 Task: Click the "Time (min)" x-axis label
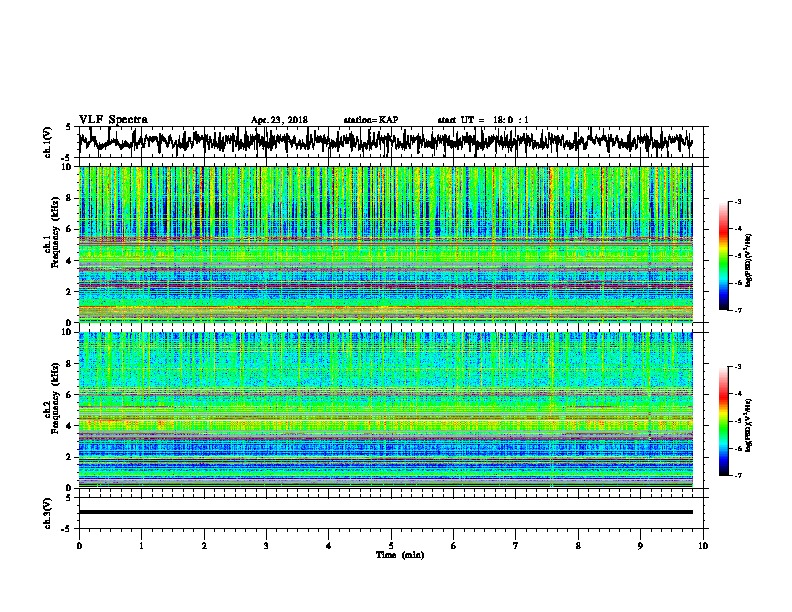(400, 555)
